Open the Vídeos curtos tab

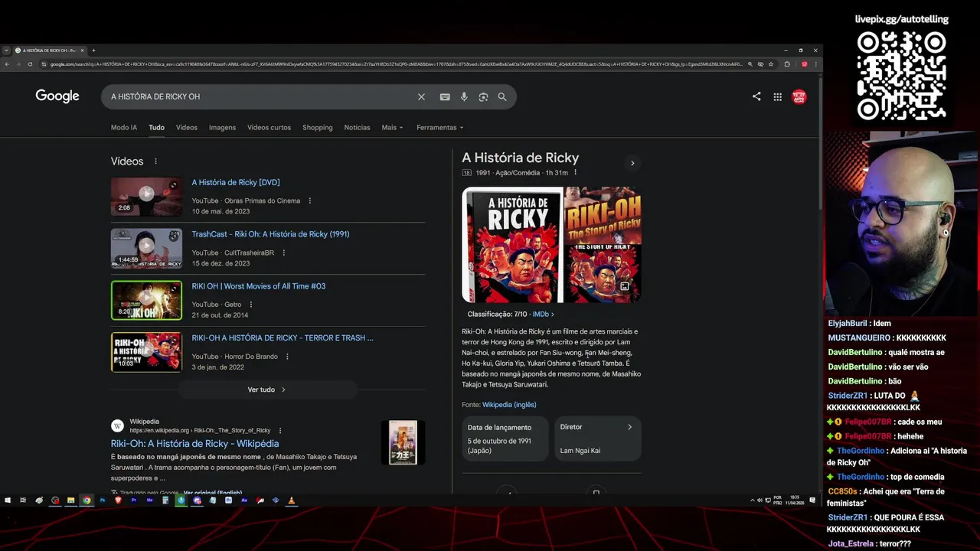tap(269, 128)
